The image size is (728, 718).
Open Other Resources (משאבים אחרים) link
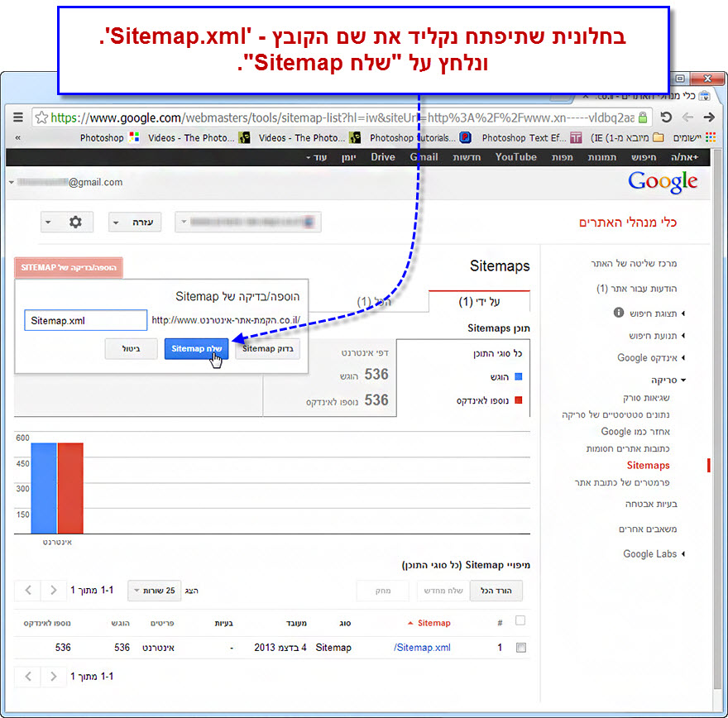tap(647, 529)
